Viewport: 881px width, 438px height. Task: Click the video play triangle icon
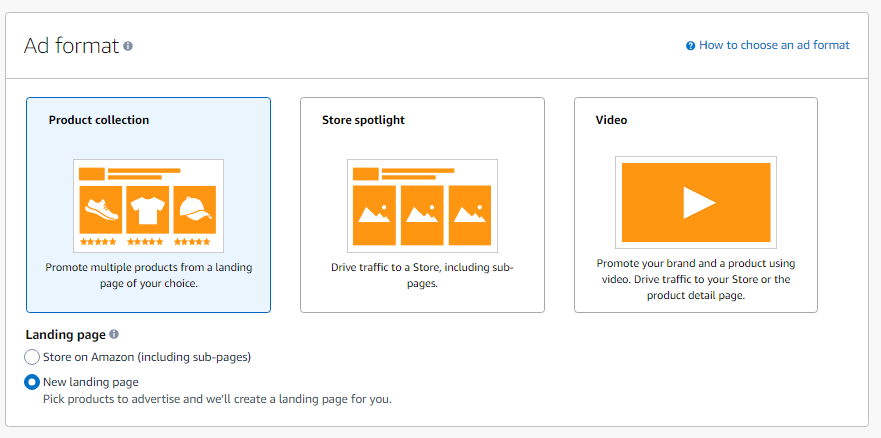698,203
